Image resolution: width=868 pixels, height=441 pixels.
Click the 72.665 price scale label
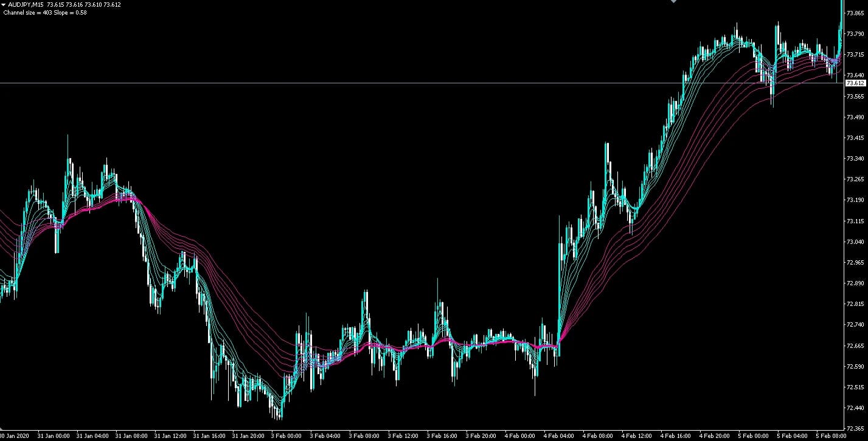tap(855, 346)
